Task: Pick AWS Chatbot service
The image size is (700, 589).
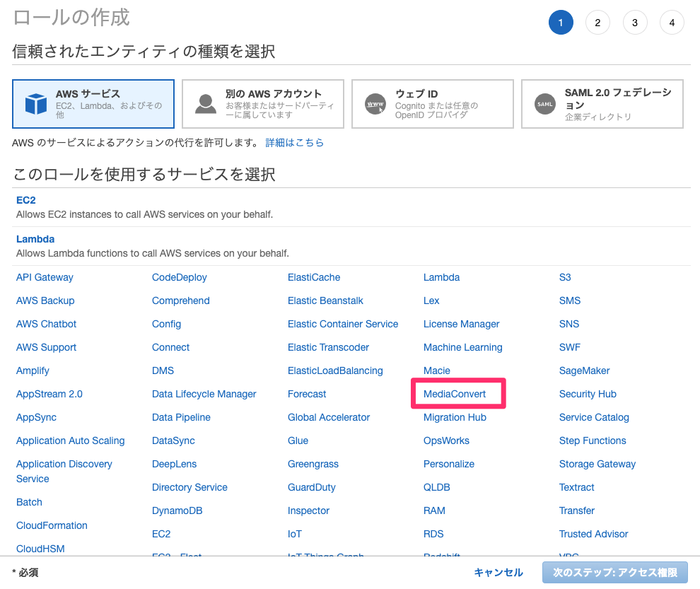Action: point(47,324)
